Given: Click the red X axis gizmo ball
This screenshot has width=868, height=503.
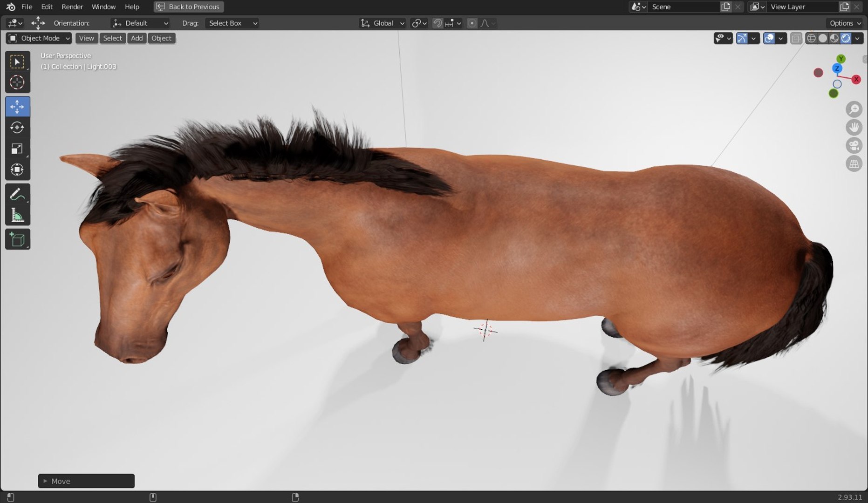Looking at the screenshot, I should point(856,80).
